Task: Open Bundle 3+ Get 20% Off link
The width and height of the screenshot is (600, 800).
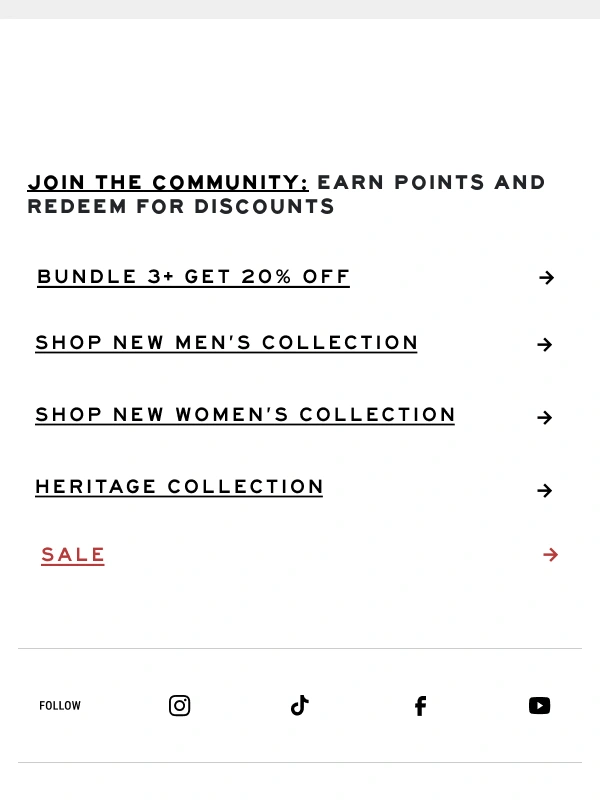Action: coord(193,277)
